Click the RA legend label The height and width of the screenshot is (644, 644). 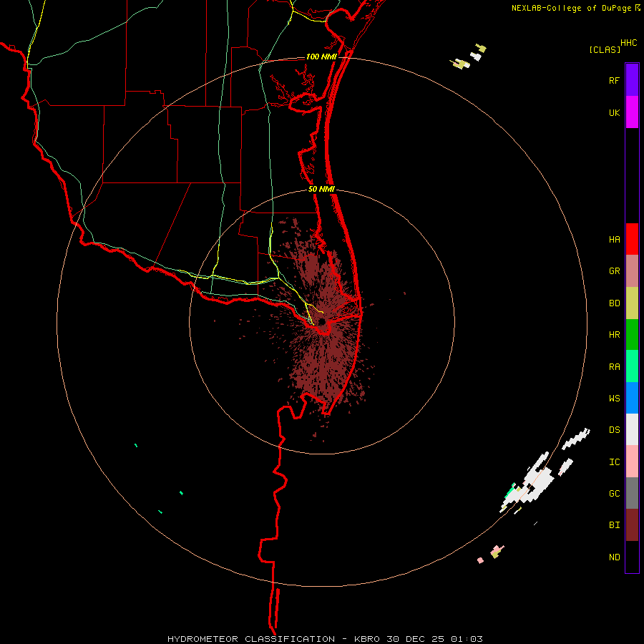tap(614, 367)
